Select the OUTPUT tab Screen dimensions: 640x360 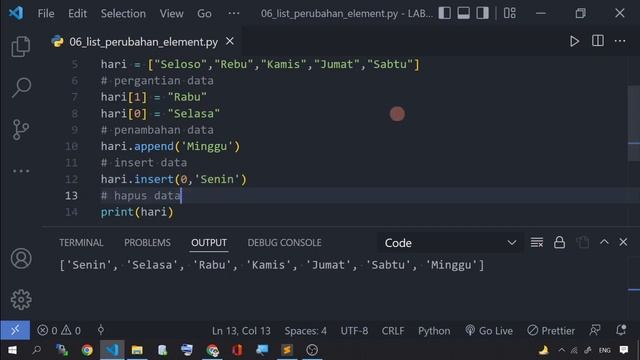[209, 242]
